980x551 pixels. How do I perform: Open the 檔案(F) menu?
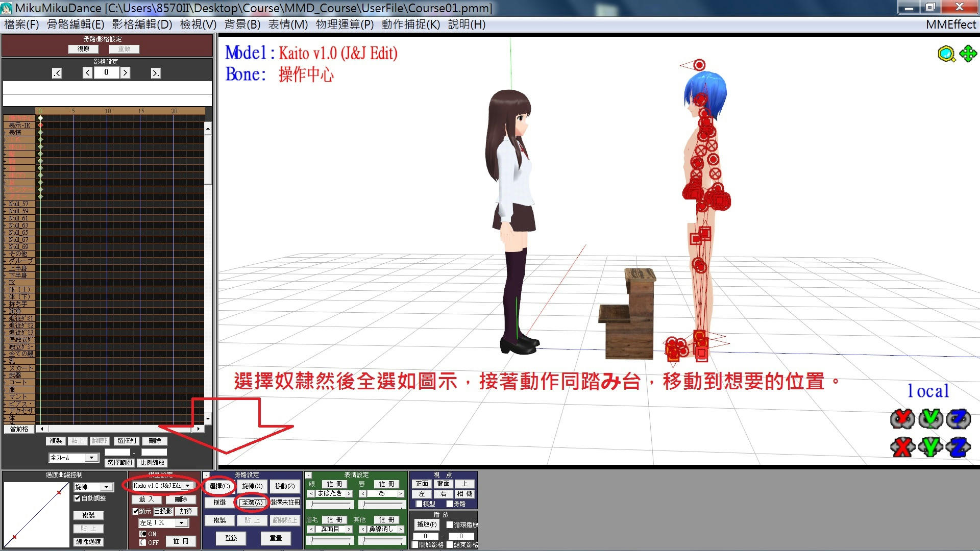pos(21,24)
